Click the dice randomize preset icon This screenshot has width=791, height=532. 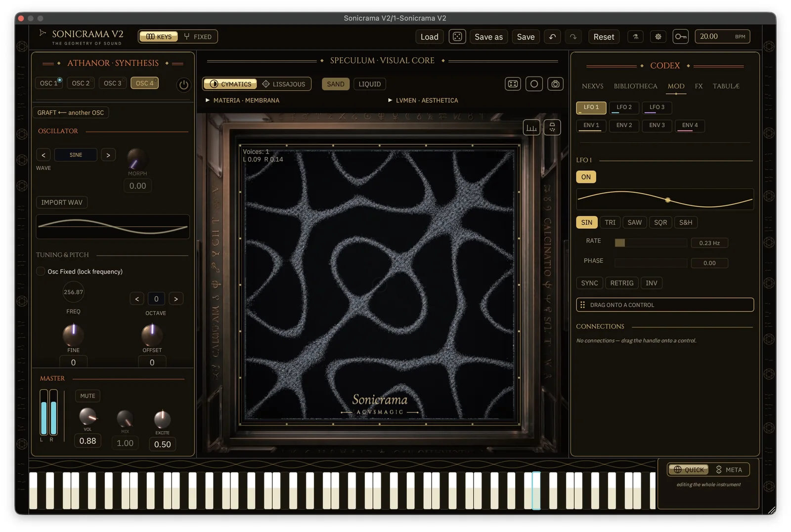click(457, 37)
